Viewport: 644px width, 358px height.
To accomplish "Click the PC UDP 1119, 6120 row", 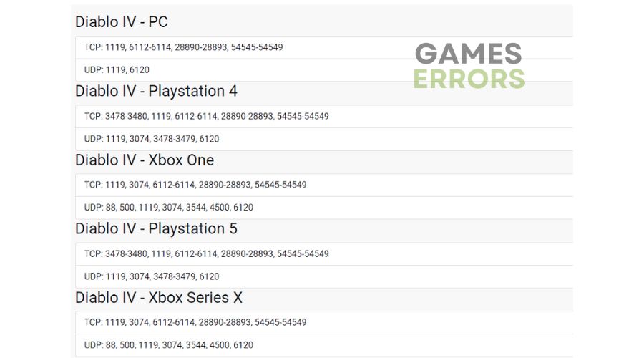I will tap(324, 70).
